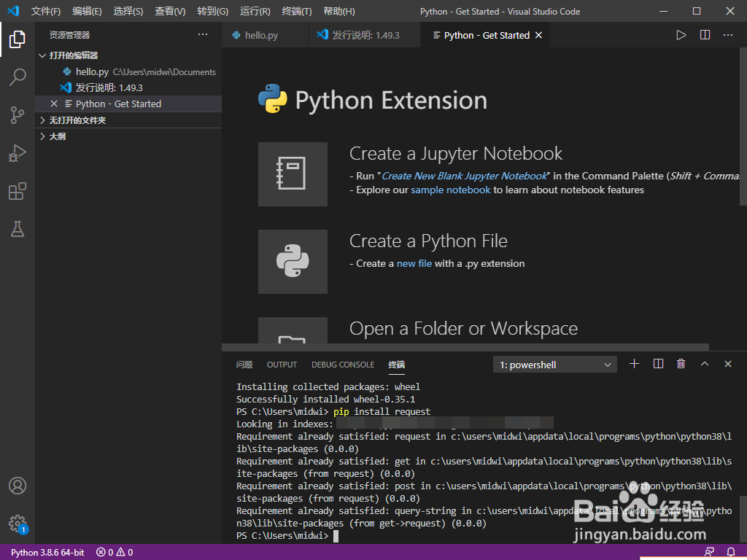
Task: Switch to the DEBUG CONSOLE panel tab
Action: coord(343,365)
